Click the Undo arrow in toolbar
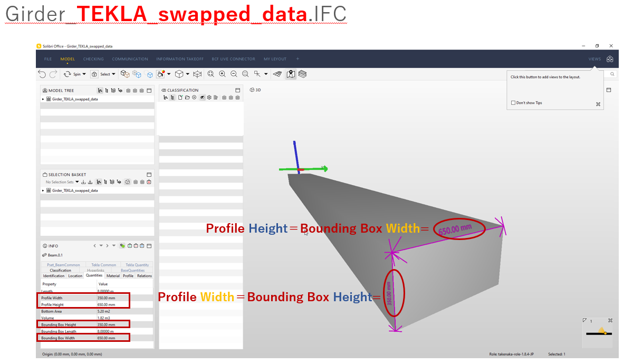 coord(42,74)
